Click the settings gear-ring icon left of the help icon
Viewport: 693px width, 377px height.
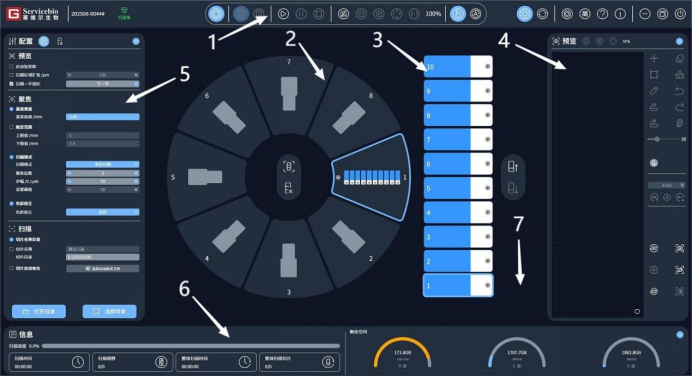click(567, 14)
